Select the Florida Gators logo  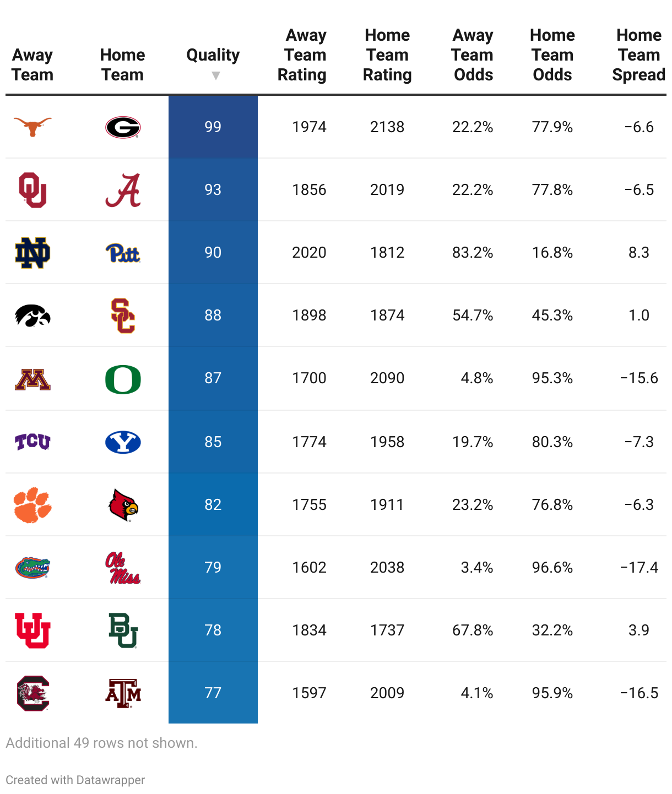(x=32, y=568)
